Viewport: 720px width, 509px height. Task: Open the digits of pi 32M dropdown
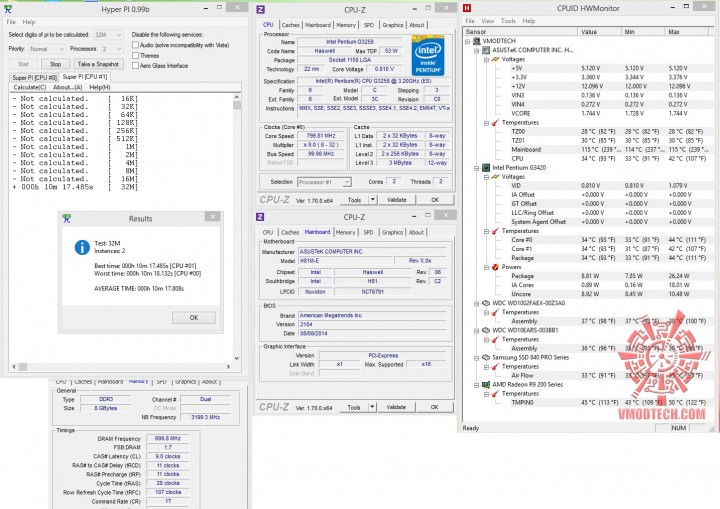click(108, 35)
